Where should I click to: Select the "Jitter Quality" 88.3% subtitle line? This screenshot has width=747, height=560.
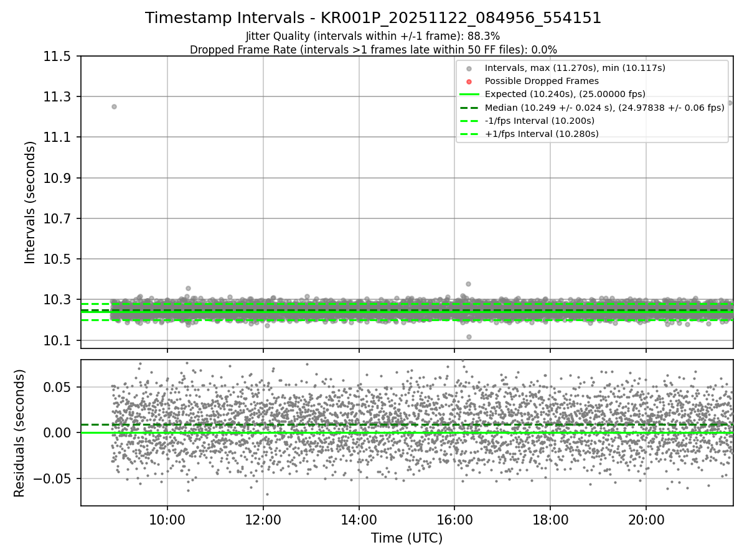coord(373,37)
